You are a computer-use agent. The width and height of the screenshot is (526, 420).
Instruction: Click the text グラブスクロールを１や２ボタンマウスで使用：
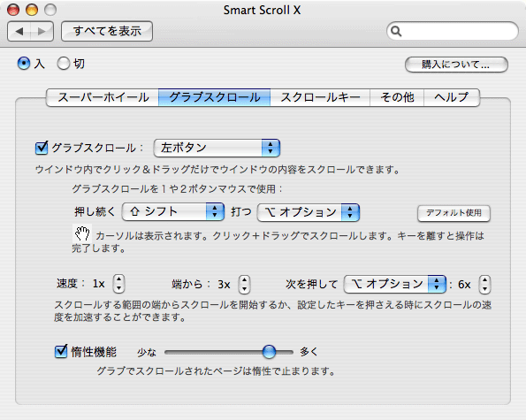[x=178, y=189]
